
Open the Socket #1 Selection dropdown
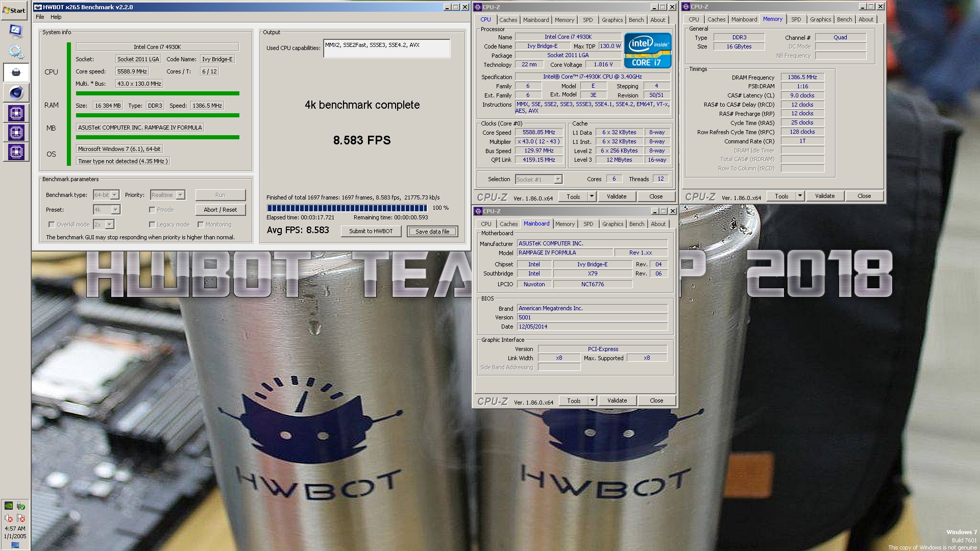(x=558, y=179)
